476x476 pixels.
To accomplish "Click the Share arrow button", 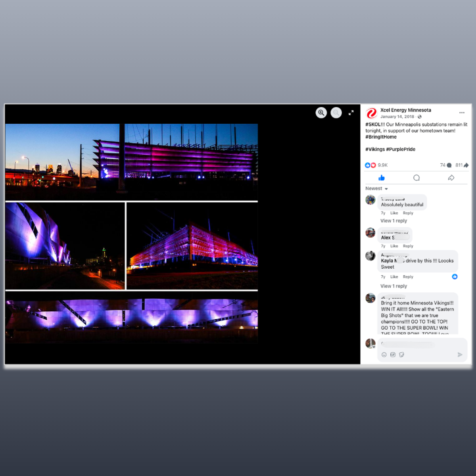I will [451, 178].
